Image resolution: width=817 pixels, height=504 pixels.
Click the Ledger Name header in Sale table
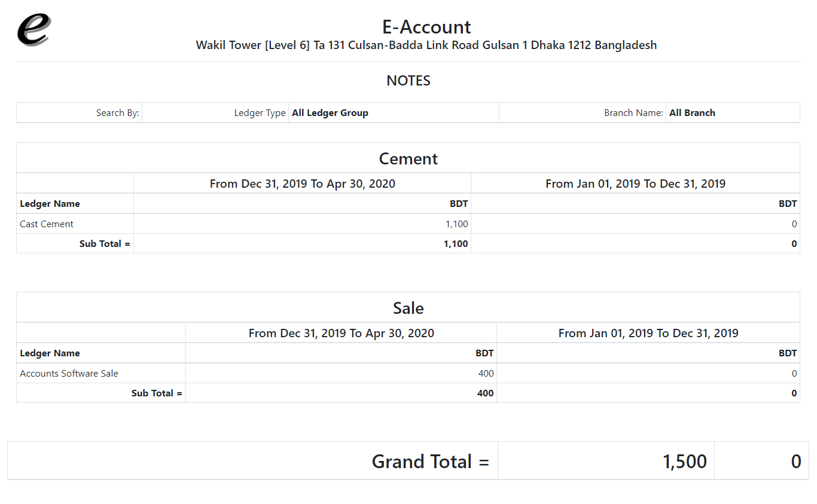(x=50, y=353)
